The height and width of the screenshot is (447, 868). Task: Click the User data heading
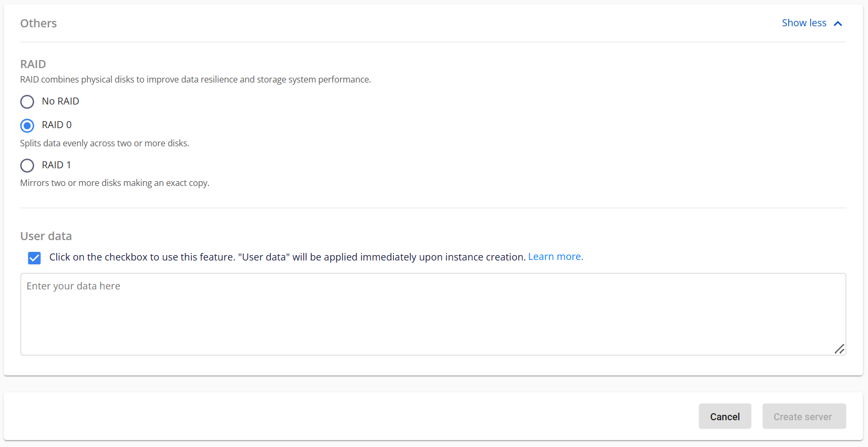[46, 236]
